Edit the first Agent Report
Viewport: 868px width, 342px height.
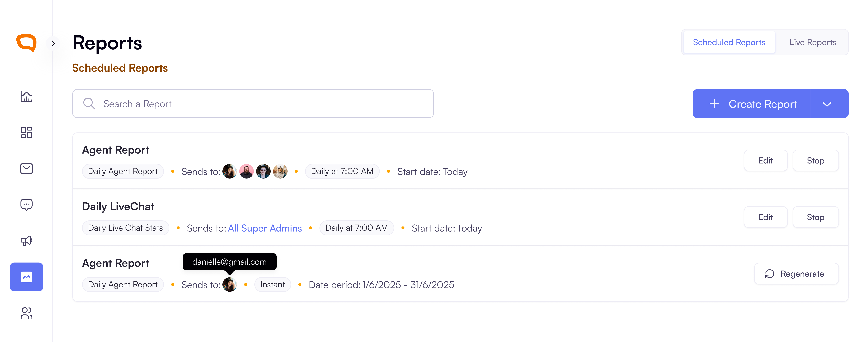(x=766, y=161)
